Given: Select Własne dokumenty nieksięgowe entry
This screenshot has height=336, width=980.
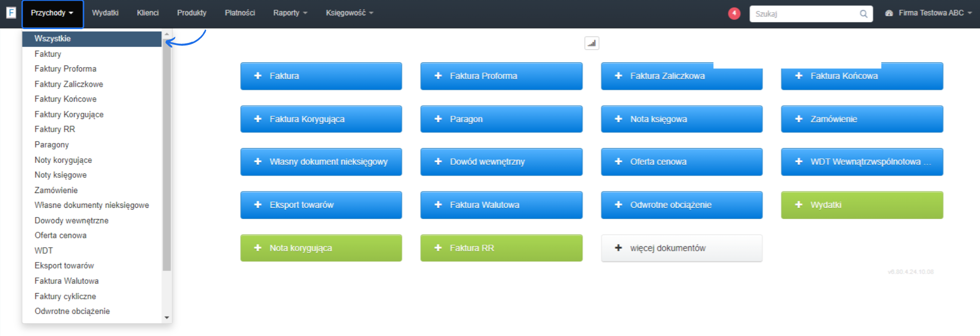Looking at the screenshot, I should tap(92, 205).
